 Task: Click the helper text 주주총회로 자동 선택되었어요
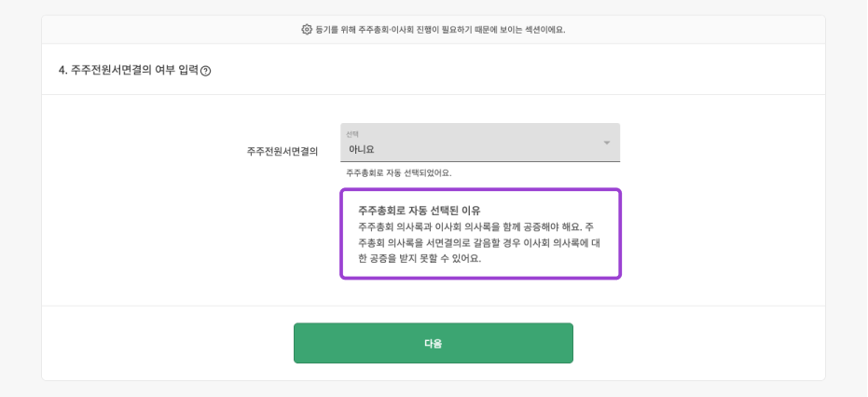pos(398,173)
